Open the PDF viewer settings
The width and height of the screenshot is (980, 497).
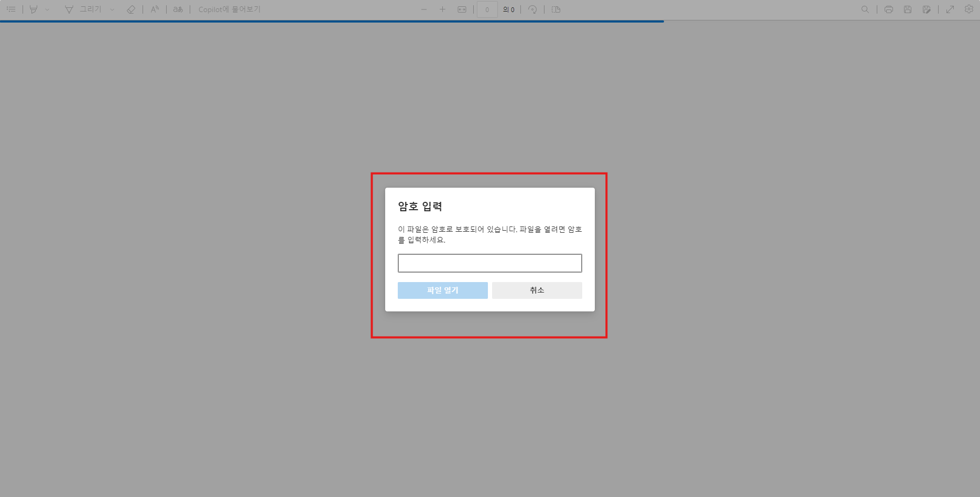[969, 9]
